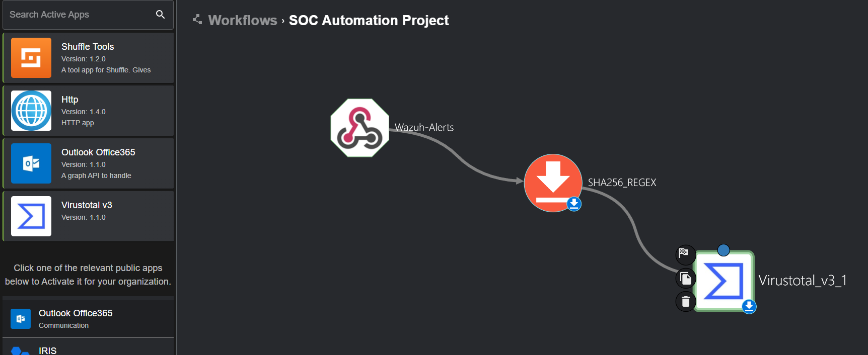Image resolution: width=868 pixels, height=355 pixels.
Task: Delete the Virustotal_v3_1 node with trash icon
Action: click(x=685, y=301)
